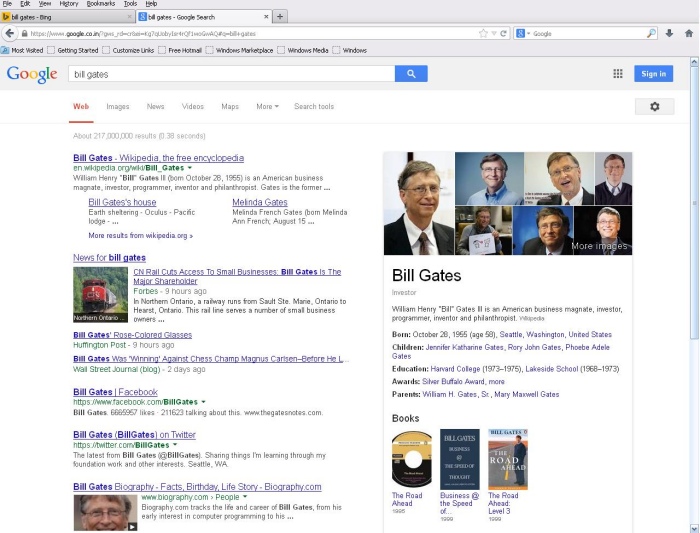700x533 pixels.
Task: Open Business @ the Speed of Thought cover
Action: (x=460, y=459)
